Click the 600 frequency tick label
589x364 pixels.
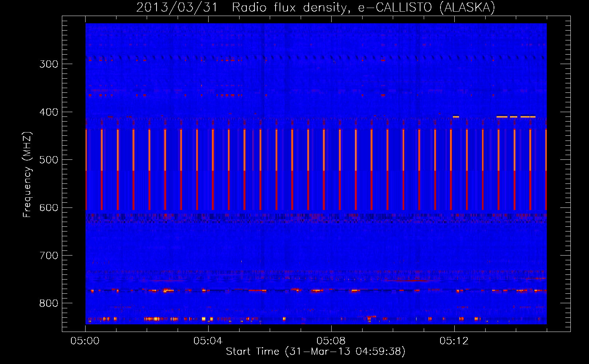(49, 208)
